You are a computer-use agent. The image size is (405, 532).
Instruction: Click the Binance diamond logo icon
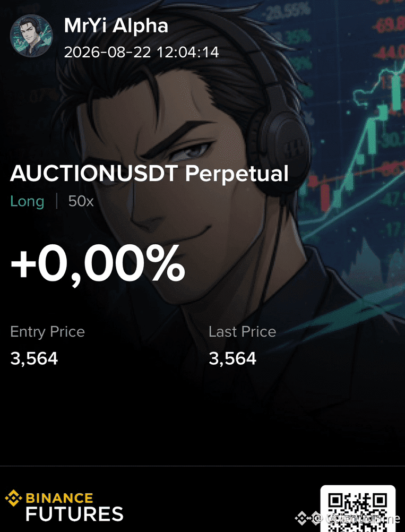pos(14,498)
